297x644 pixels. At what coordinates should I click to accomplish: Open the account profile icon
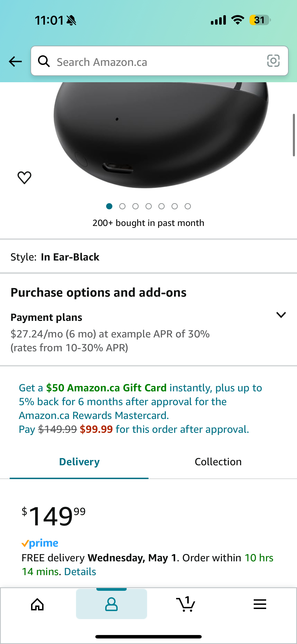click(x=111, y=605)
